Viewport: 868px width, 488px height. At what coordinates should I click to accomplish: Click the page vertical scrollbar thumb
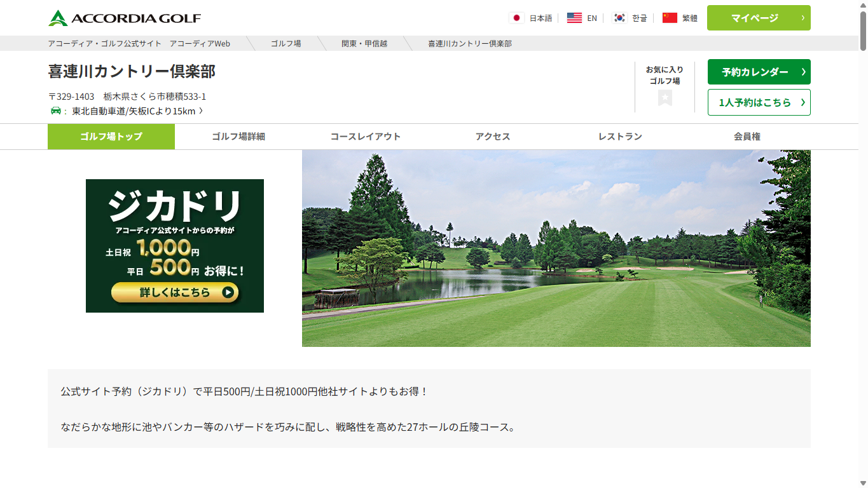point(863,30)
